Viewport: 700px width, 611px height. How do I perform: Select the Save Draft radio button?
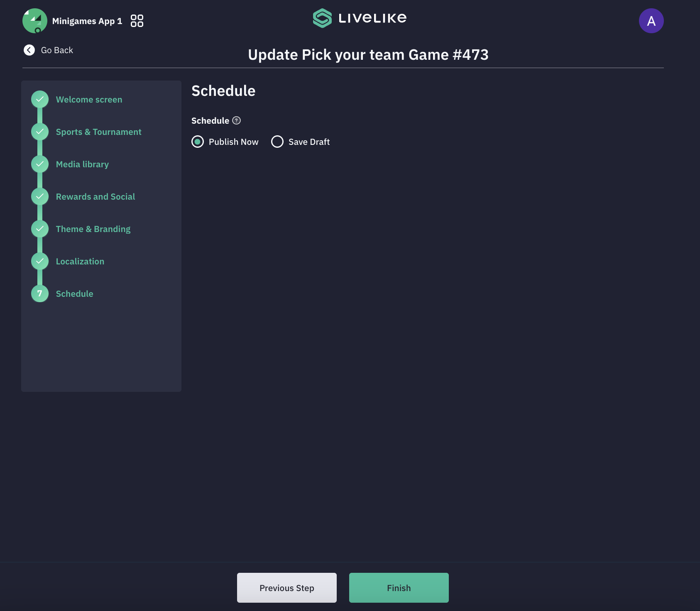pyautogui.click(x=277, y=142)
